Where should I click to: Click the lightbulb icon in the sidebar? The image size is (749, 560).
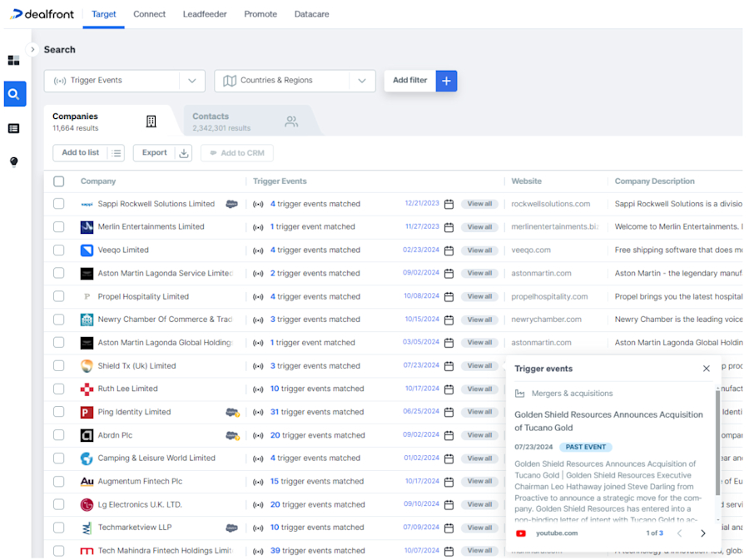pos(13,161)
